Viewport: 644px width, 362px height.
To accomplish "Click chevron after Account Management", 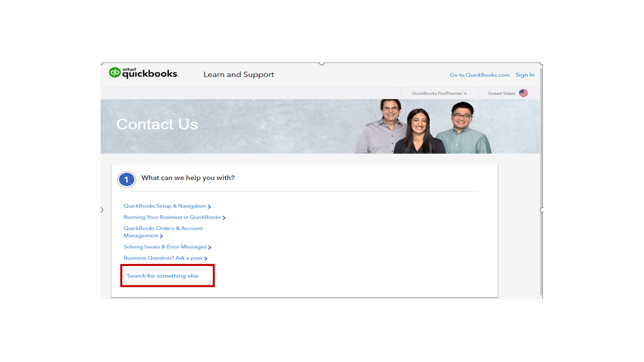I will (x=161, y=236).
